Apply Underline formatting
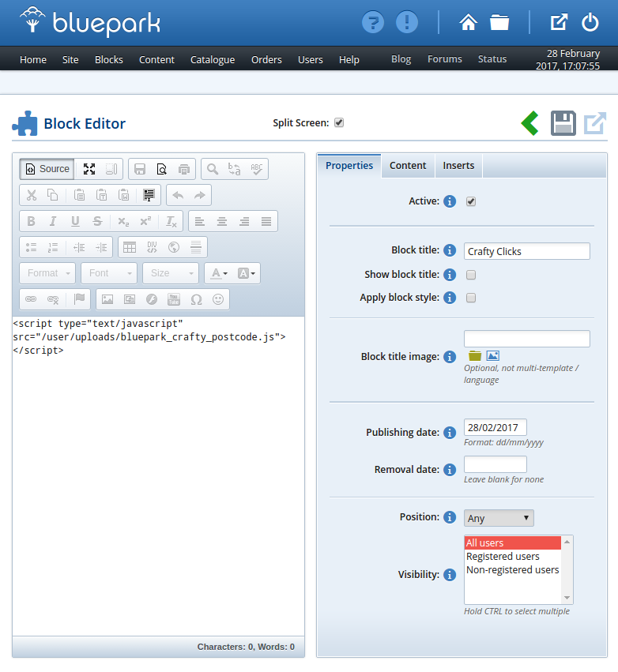Screen dimensions: 618x672 point(75,221)
